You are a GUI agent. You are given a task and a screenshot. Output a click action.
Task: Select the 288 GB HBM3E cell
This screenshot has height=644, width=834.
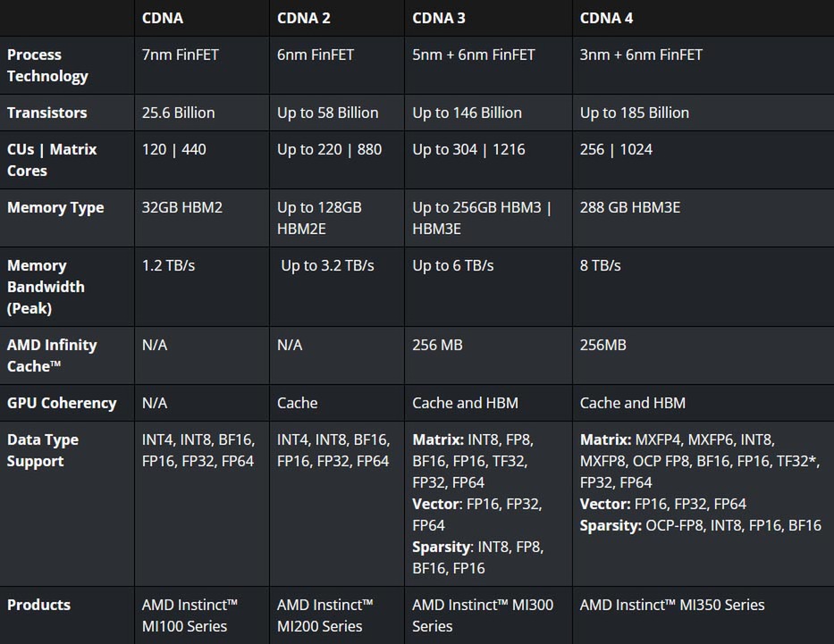[630, 207]
